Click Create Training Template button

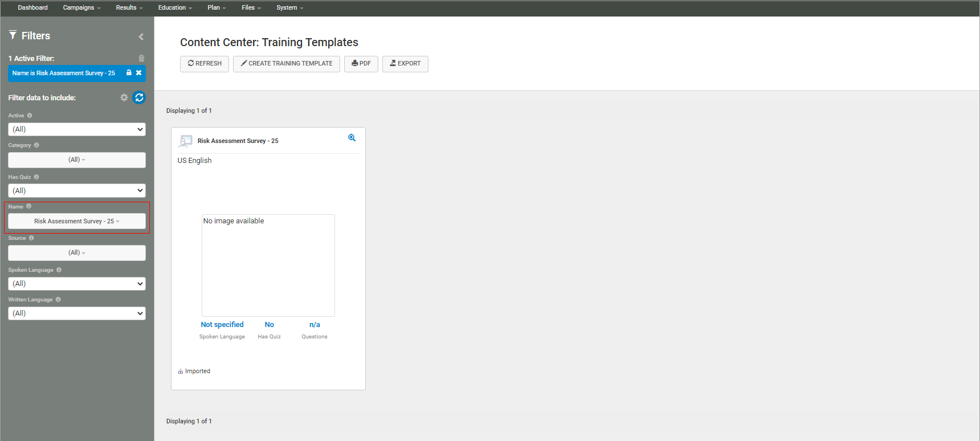pyautogui.click(x=287, y=64)
